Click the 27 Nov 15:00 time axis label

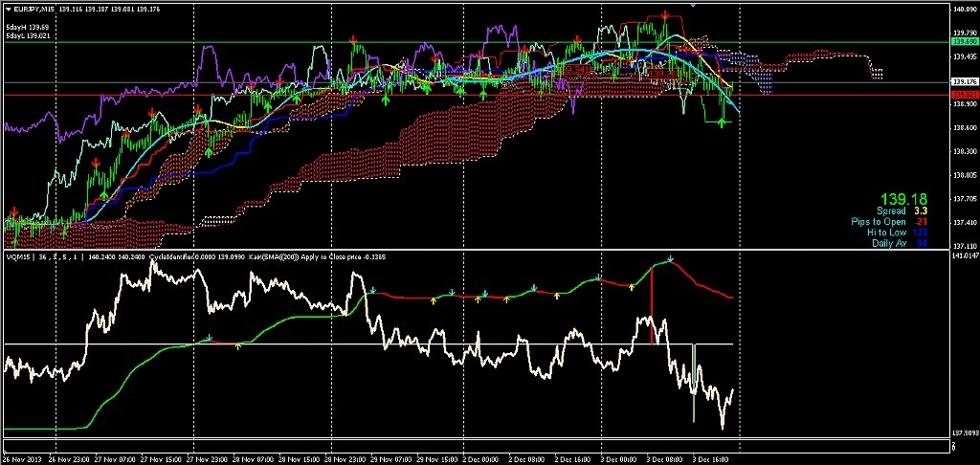click(x=163, y=459)
